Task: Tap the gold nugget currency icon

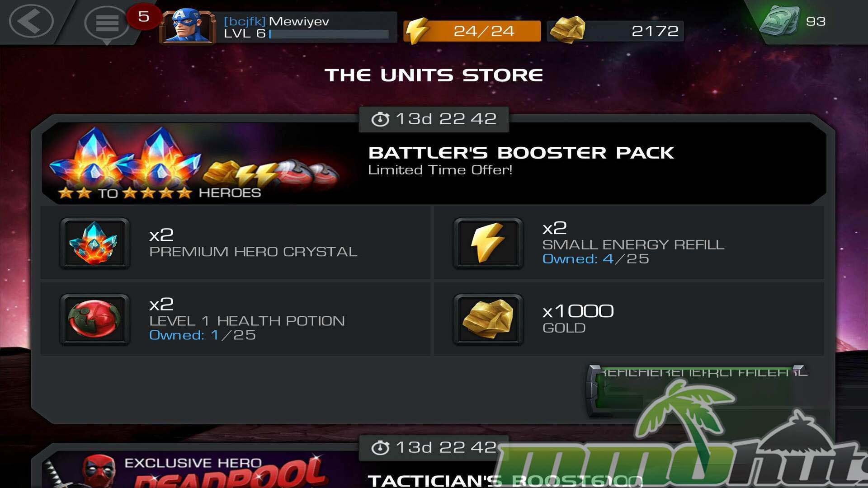Action: pos(567,30)
